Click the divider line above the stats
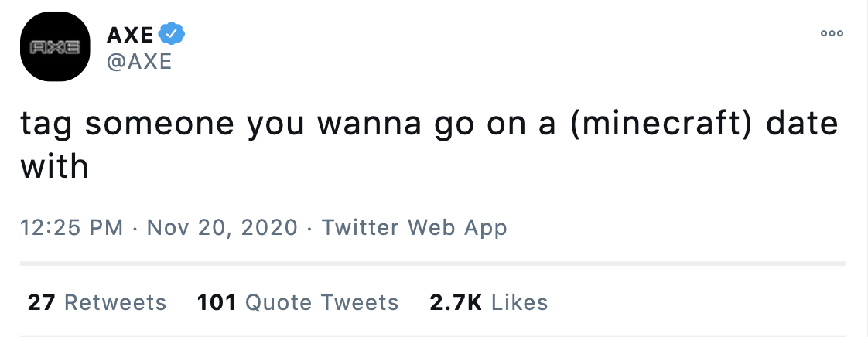This screenshot has width=868, height=337. point(432,264)
